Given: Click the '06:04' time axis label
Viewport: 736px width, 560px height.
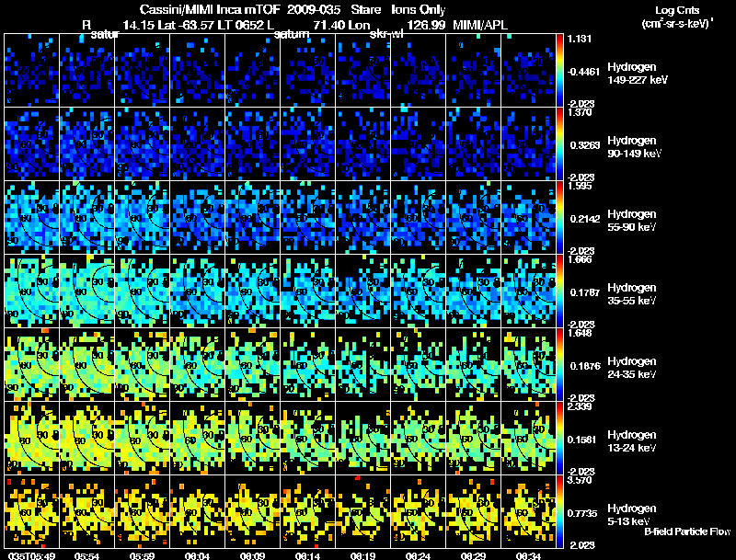Looking at the screenshot, I should tap(197, 555).
